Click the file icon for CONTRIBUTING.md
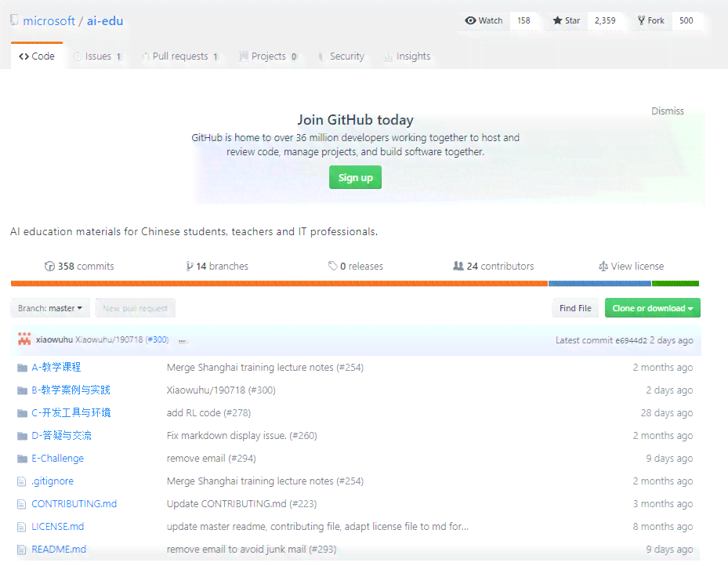Image resolution: width=728 pixels, height=566 pixels. click(21, 504)
